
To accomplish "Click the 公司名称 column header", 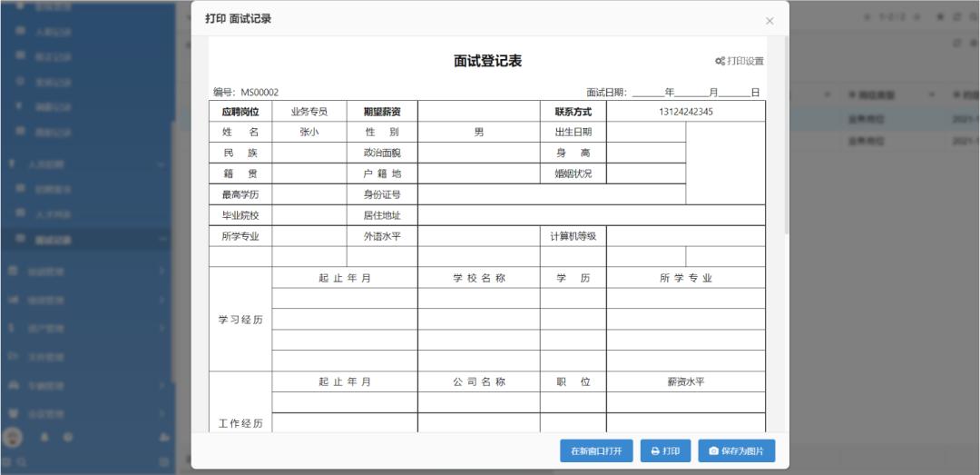I will coord(479,381).
